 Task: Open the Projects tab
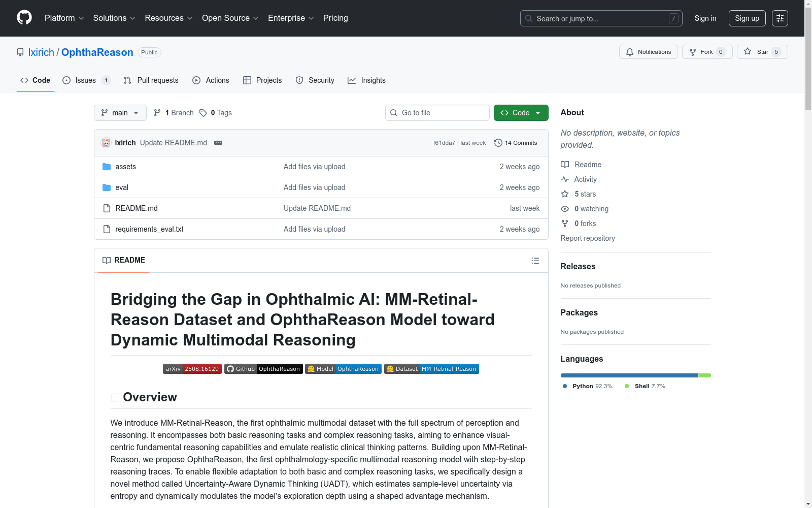[x=262, y=80]
